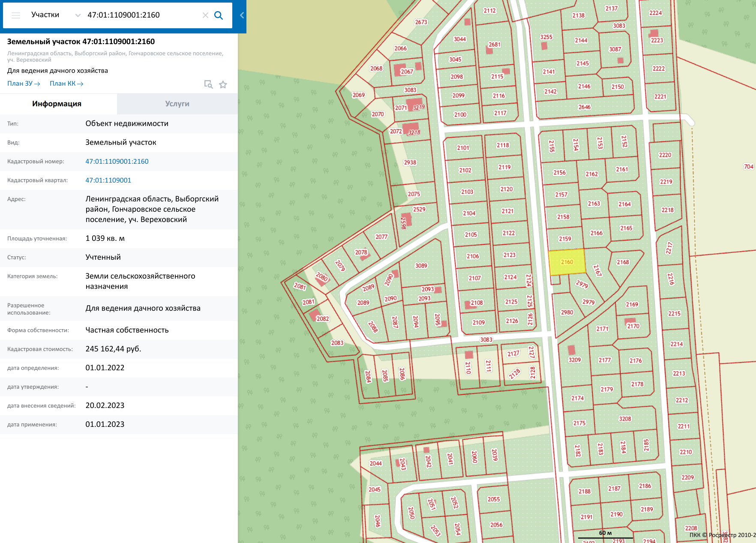Image resolution: width=756 pixels, height=543 pixels.
Task: Clear the search field with X icon
Action: pos(205,15)
